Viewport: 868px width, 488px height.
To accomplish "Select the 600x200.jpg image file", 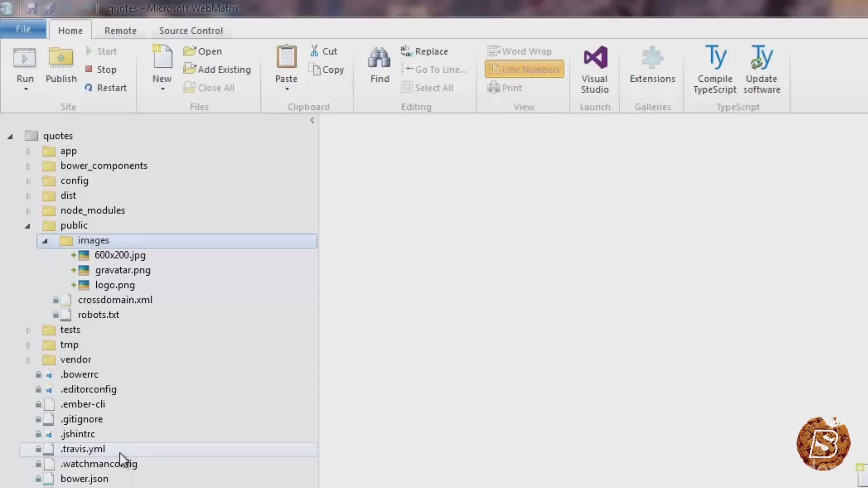I will 120,255.
